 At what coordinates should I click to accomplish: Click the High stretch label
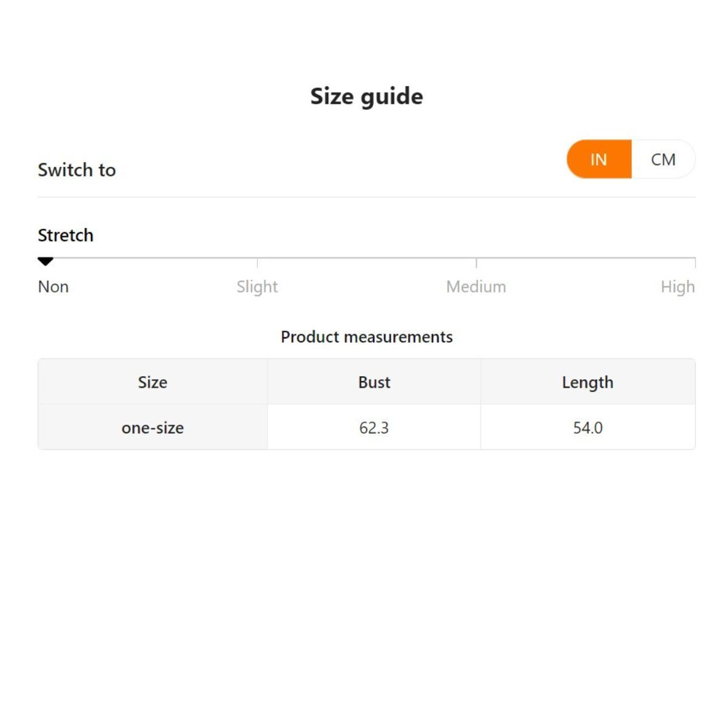(678, 287)
